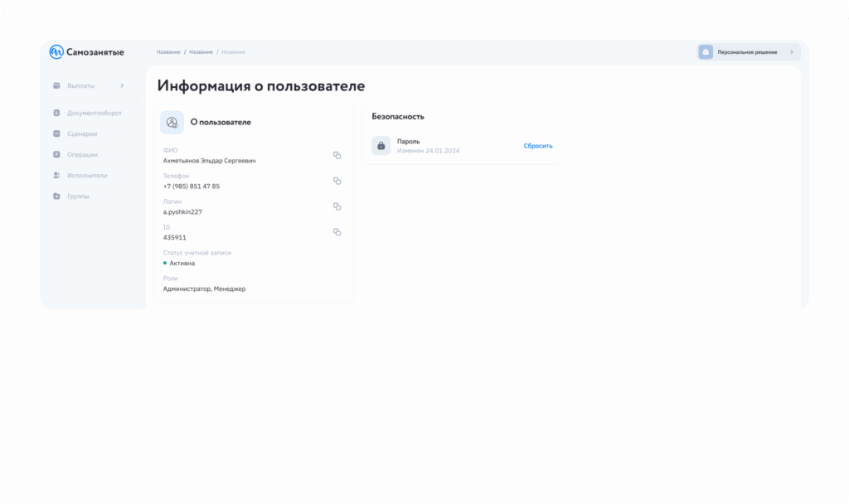Open the Группы section
849x504 pixels.
click(78, 196)
